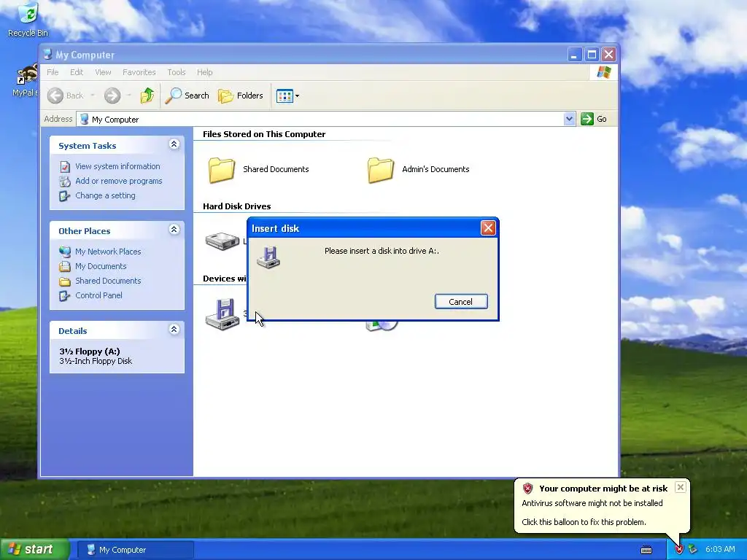Open Shared Documents in Other Places
Image resolution: width=747 pixels, height=560 pixels.
tap(108, 281)
